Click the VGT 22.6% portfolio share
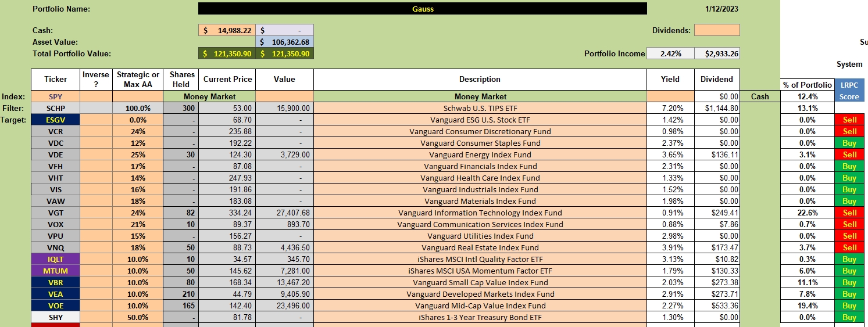868x327 pixels. point(808,213)
